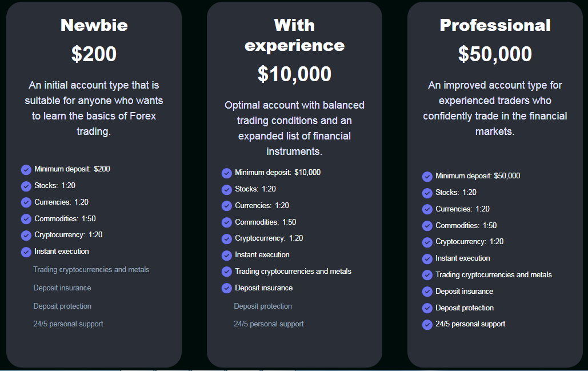Viewport: 588px width, 371px height.
Task: Select the Newbie plan heading
Action: (x=94, y=25)
